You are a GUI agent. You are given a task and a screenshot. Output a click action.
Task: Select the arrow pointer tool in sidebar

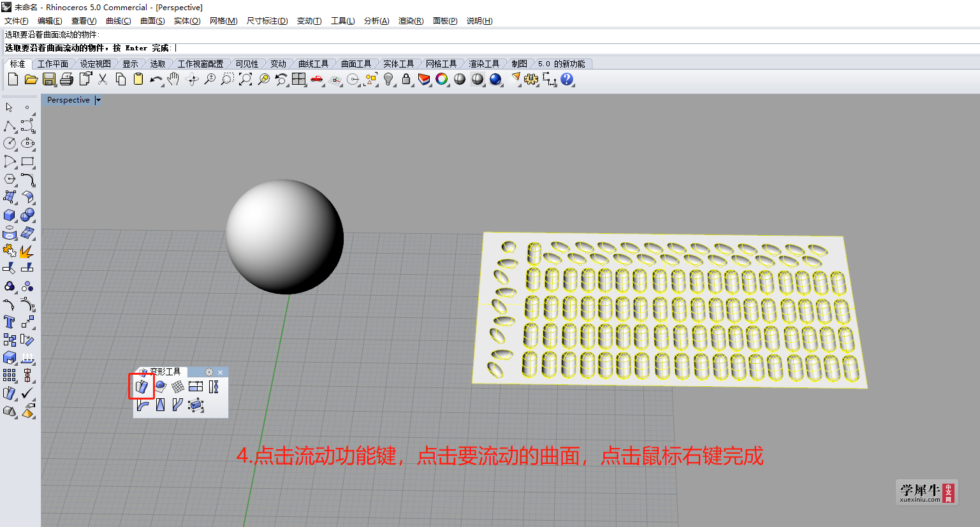[x=10, y=108]
